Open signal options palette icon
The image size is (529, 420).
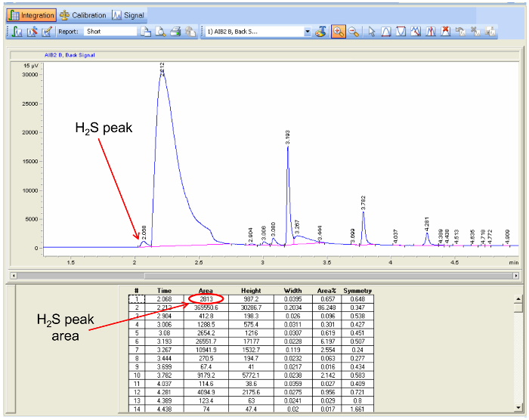click(321, 32)
